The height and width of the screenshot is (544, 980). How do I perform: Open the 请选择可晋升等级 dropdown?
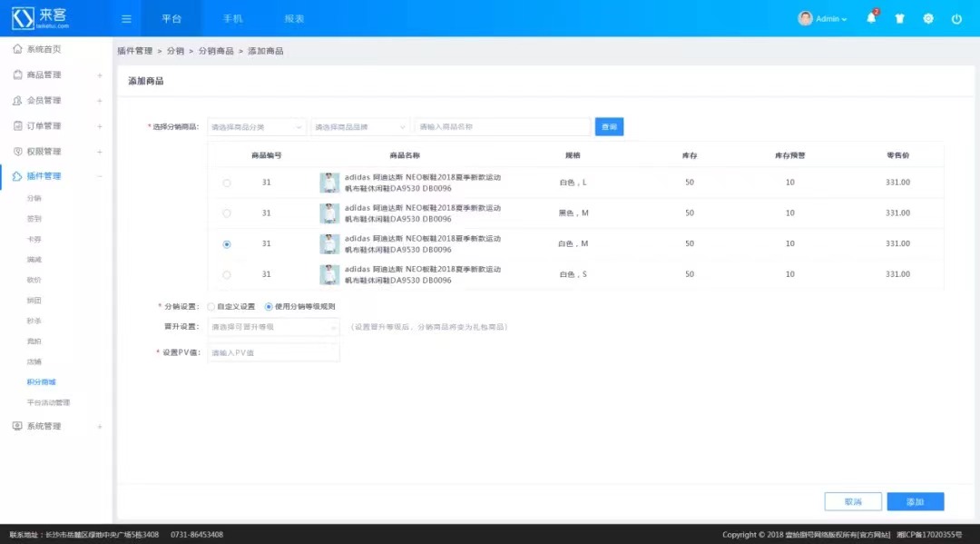(274, 327)
